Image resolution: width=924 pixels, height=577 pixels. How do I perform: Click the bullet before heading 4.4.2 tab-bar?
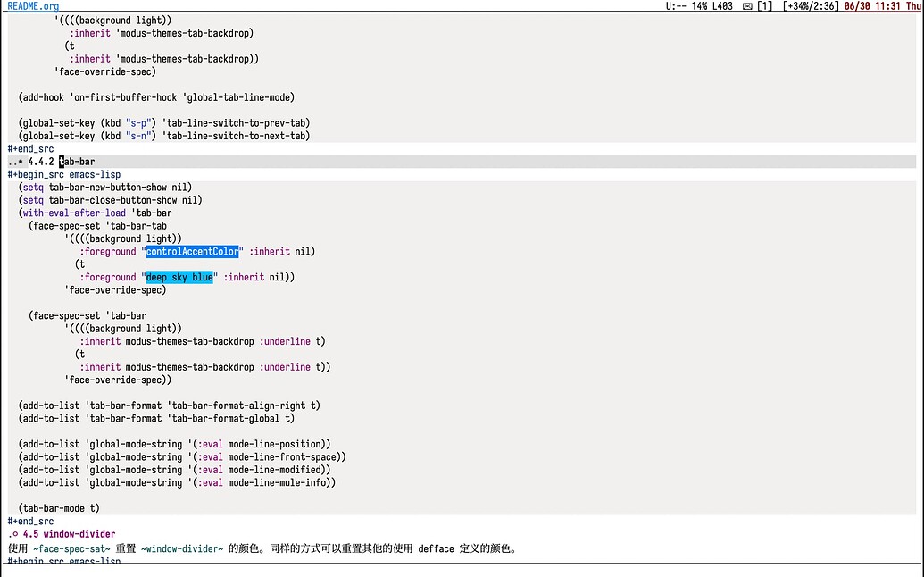pos(19,162)
